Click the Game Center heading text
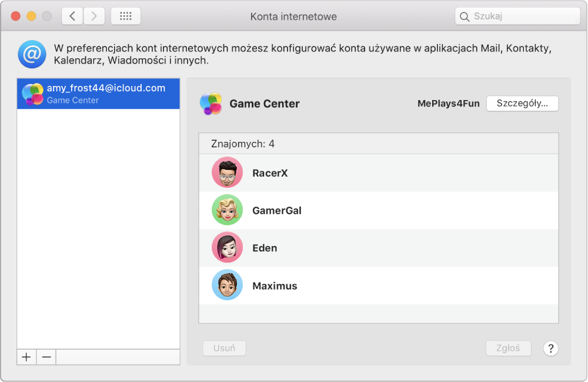The image size is (588, 382). pyautogui.click(x=265, y=104)
